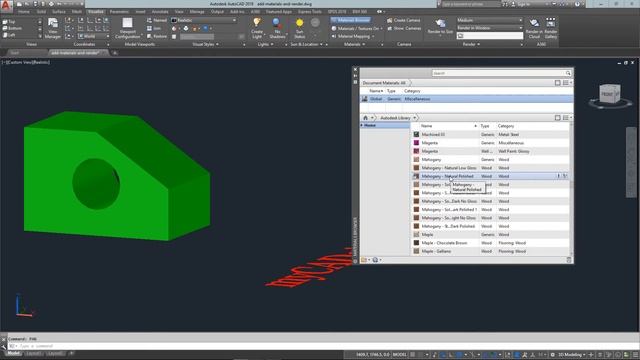Open library view options list icon
640x360 pixels.
(x=567, y=118)
